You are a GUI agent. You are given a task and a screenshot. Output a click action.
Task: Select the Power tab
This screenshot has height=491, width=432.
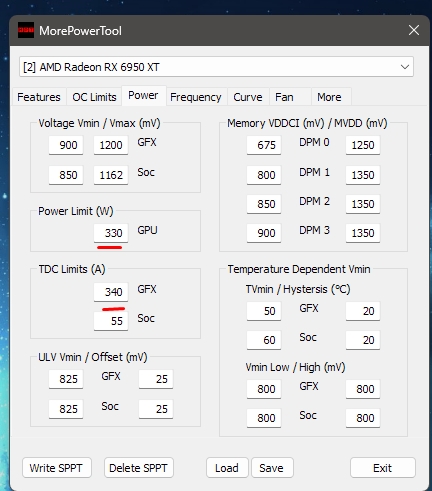point(143,95)
